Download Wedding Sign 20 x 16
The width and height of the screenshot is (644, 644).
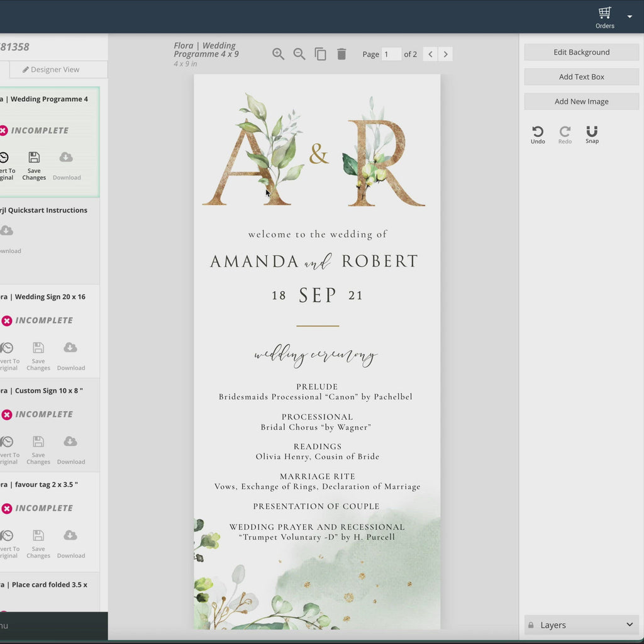pyautogui.click(x=70, y=357)
